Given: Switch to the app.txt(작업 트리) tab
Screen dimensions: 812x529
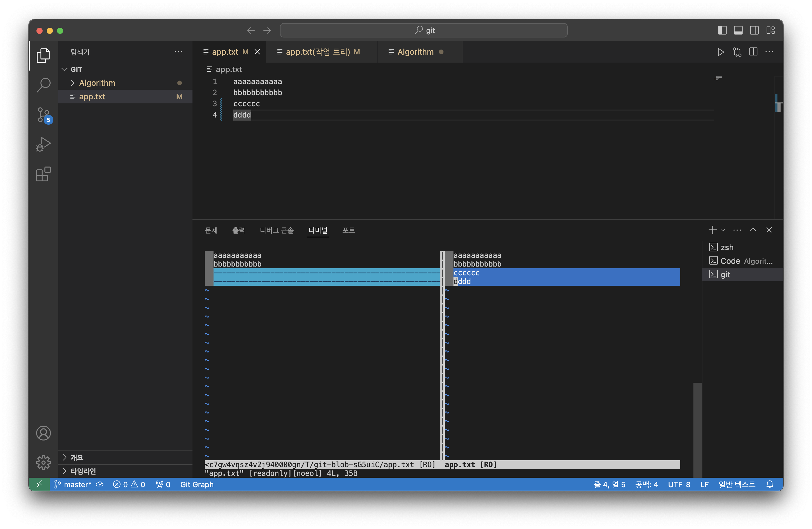Looking at the screenshot, I should pos(318,52).
